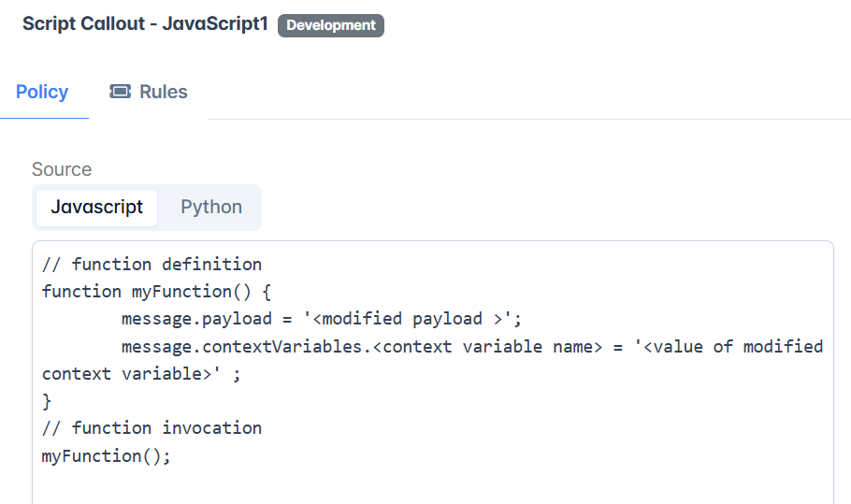Switch source language to Python
This screenshot has width=851, height=504.
(211, 208)
